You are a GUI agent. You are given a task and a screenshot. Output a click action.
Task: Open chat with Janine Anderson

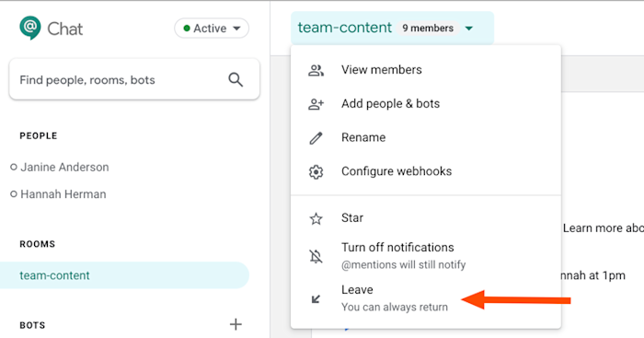[64, 168]
